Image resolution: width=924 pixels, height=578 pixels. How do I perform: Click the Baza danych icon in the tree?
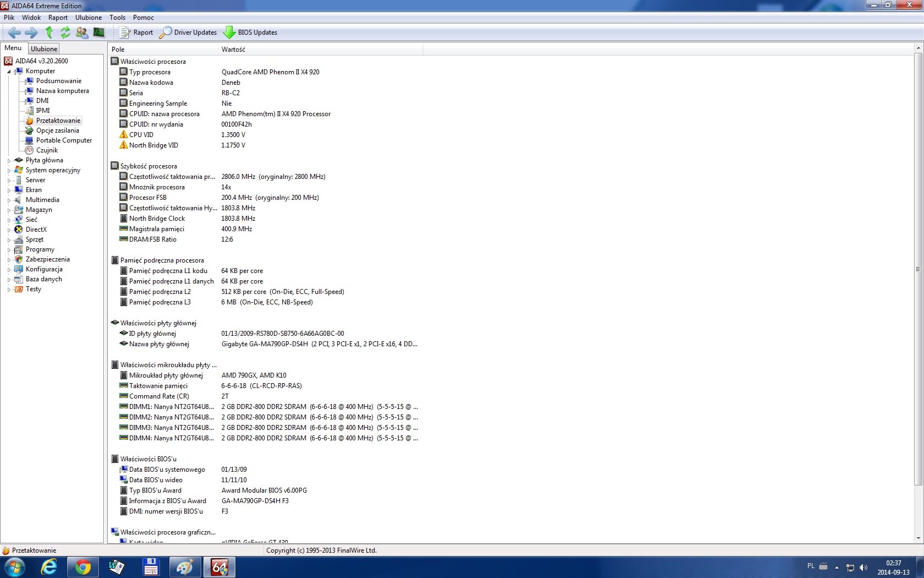tap(19, 279)
